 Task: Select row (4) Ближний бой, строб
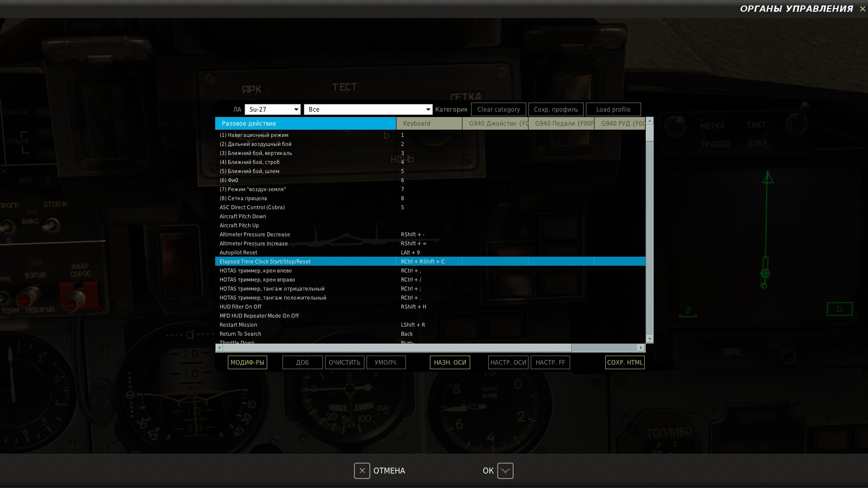pyautogui.click(x=430, y=162)
